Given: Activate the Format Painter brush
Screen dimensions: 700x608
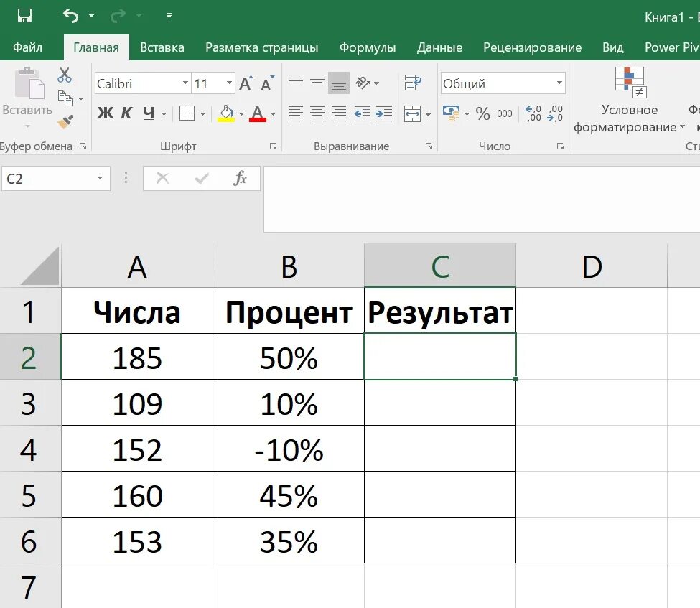Looking at the screenshot, I should pos(65,121).
